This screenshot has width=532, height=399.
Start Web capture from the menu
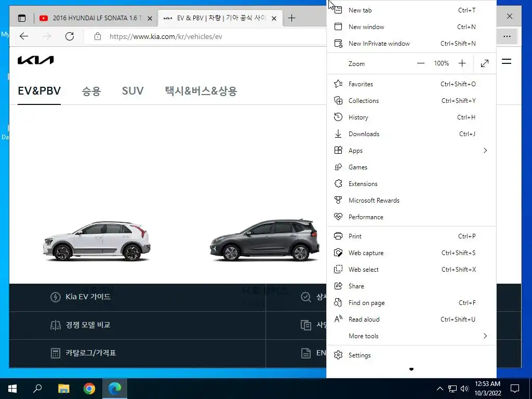click(411, 253)
